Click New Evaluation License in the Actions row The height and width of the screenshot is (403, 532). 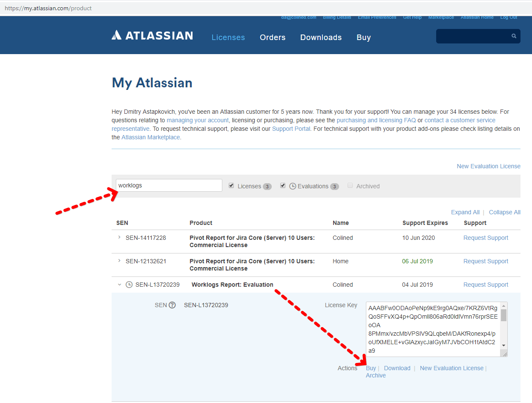coord(451,368)
